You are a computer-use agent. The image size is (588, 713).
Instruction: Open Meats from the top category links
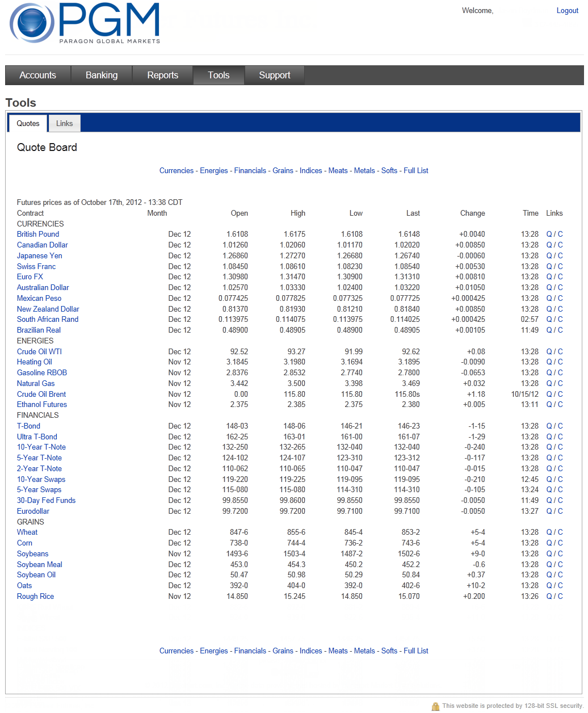(338, 171)
